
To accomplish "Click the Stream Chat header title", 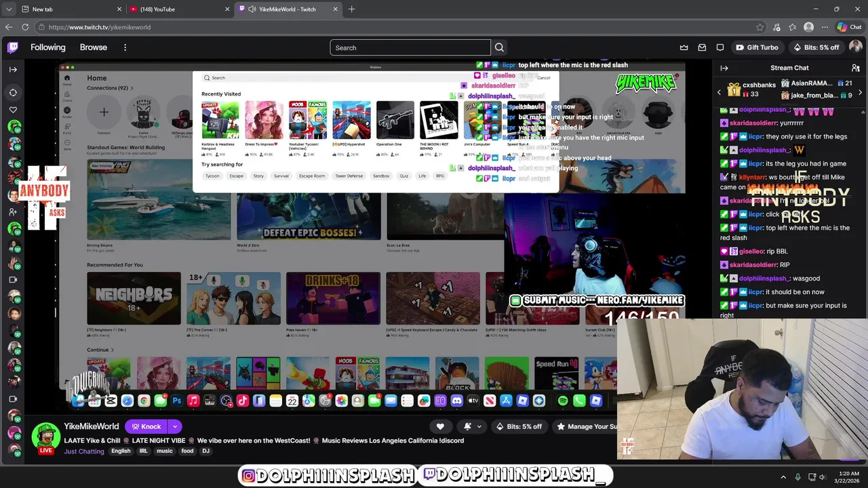I will point(789,68).
